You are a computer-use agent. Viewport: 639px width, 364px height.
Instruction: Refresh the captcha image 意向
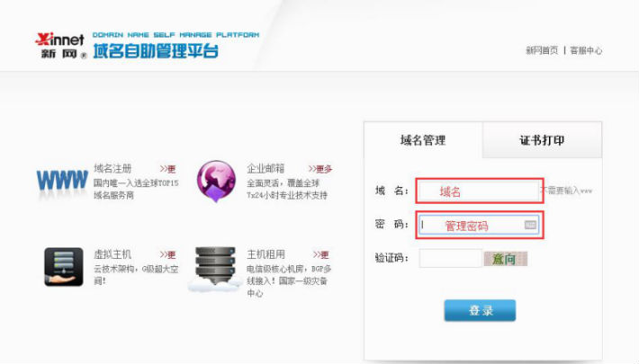[x=505, y=259]
